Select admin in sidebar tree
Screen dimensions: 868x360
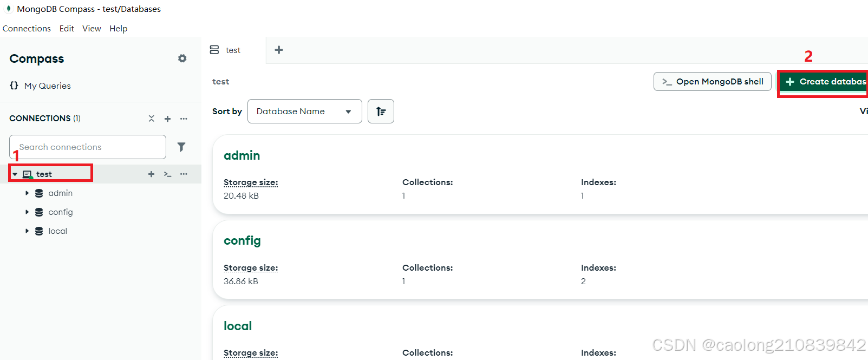(61, 193)
